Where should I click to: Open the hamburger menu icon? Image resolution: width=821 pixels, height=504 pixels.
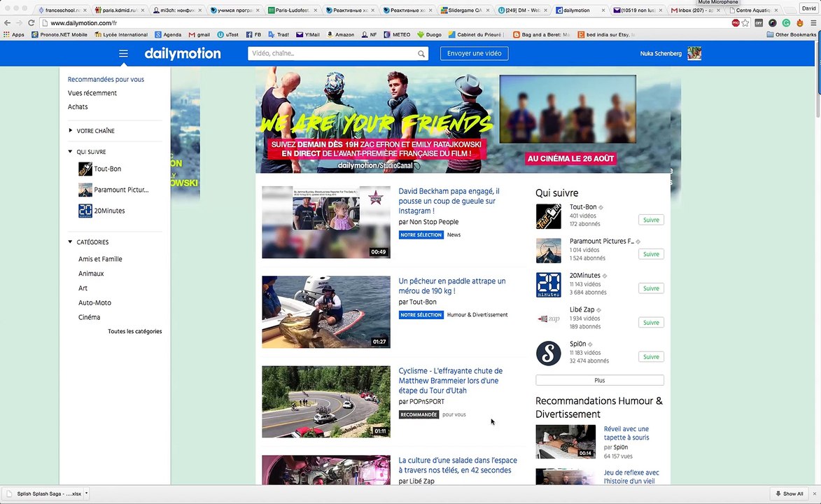(123, 53)
